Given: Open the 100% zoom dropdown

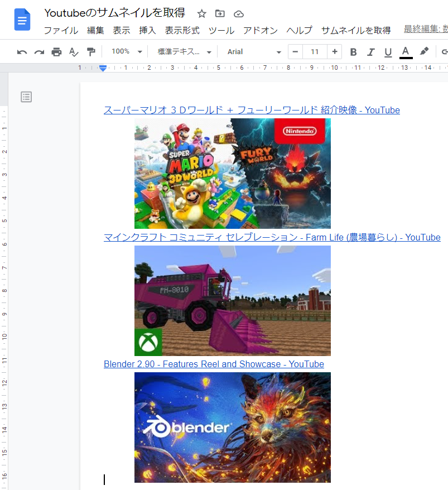Looking at the screenshot, I should (x=127, y=51).
